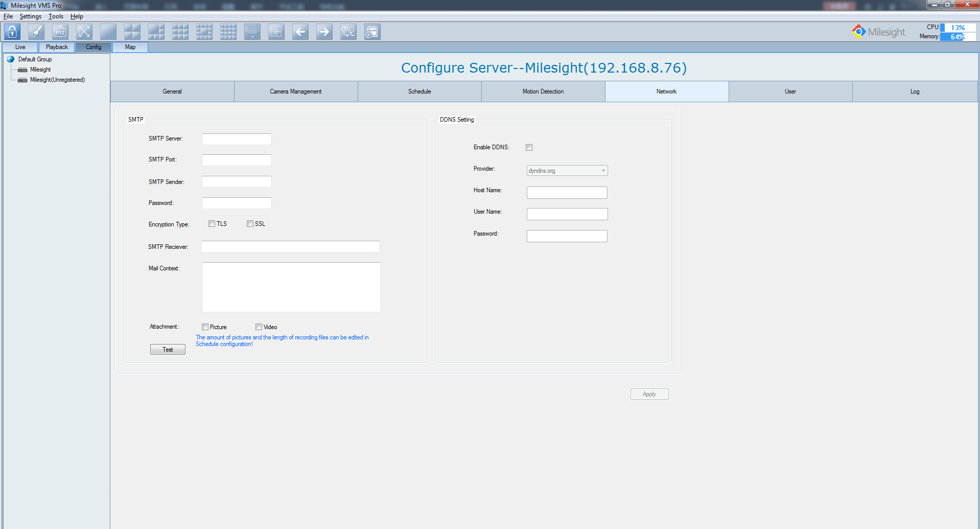Click the add window icon
Screen dimensions: 980x529
coord(372,32)
